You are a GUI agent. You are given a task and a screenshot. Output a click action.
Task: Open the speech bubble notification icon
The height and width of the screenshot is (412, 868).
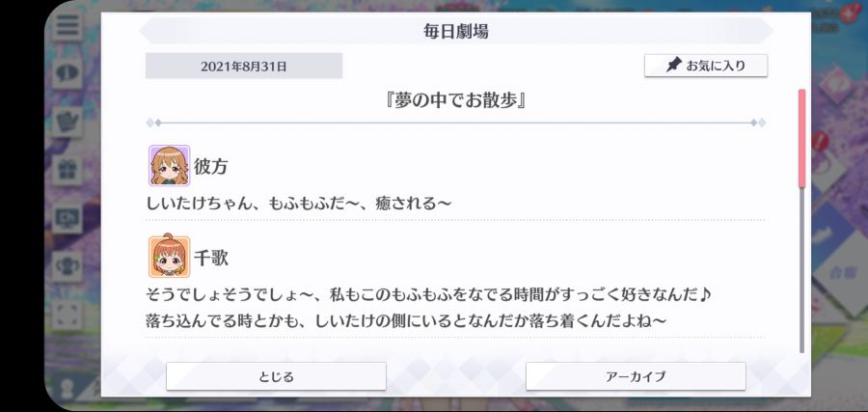click(68, 73)
